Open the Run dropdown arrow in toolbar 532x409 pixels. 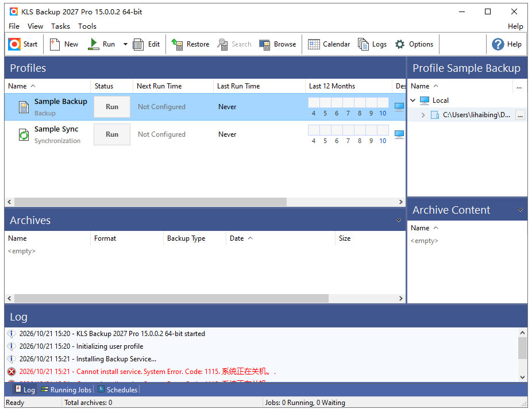[126, 44]
